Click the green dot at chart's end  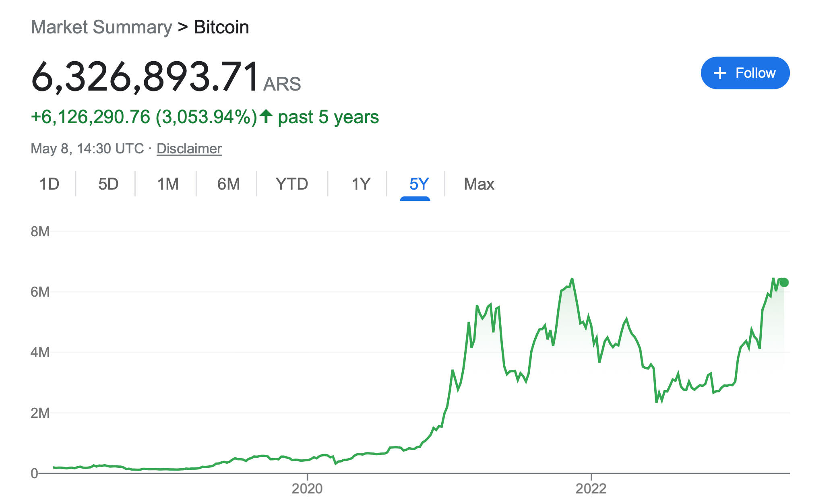tap(784, 283)
